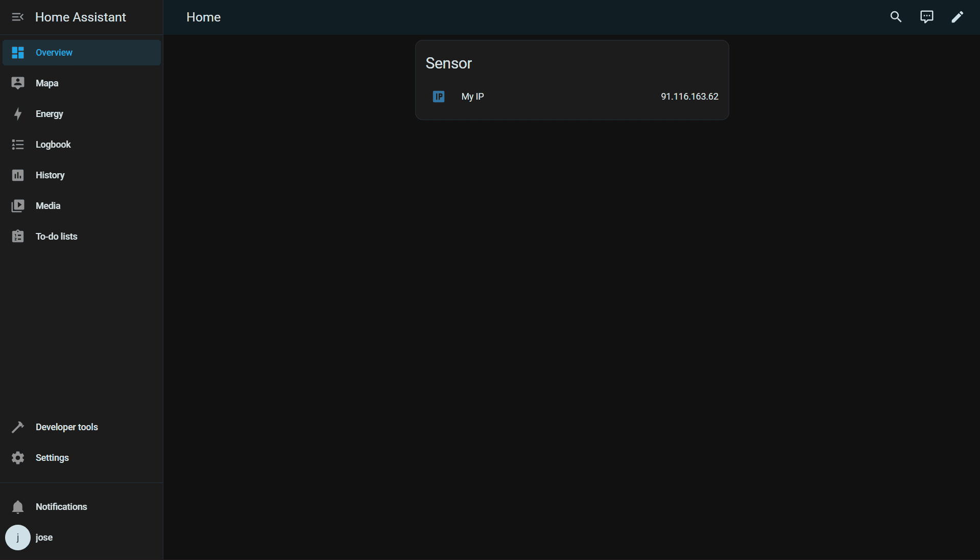Screen dimensions: 980x560
Task: Open the Energy dashboard icon
Action: tap(18, 114)
